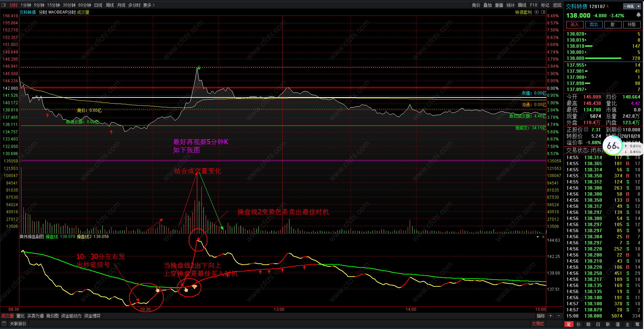Viewport: 644px width, 329px height.
Task: Click the 画线 draw line button
Action: pyautogui.click(x=522, y=5)
